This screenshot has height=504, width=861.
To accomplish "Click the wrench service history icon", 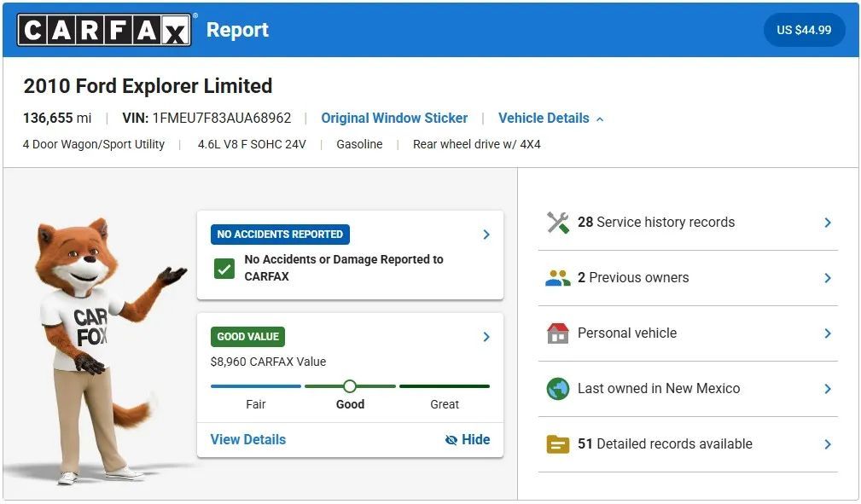I will [557, 223].
